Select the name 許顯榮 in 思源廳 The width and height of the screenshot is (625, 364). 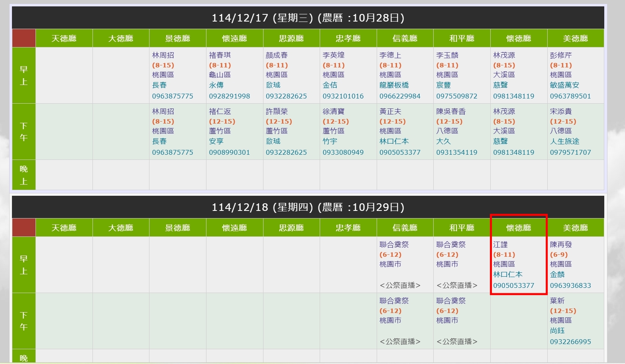pos(277,111)
